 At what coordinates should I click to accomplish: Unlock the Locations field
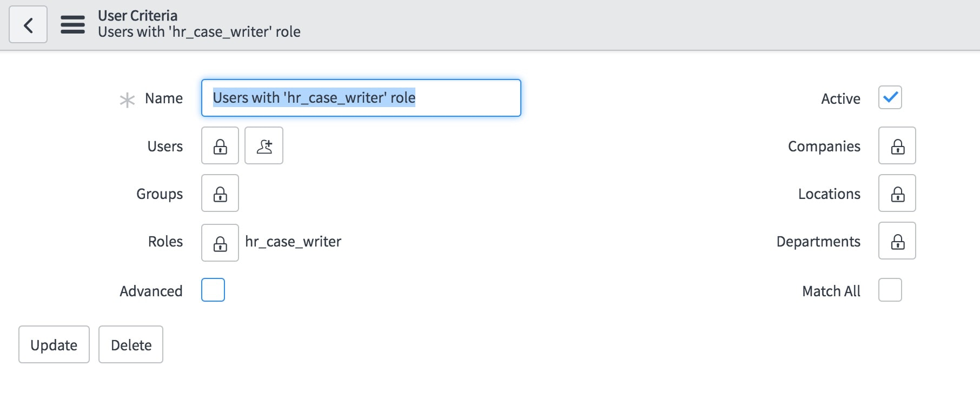897,193
